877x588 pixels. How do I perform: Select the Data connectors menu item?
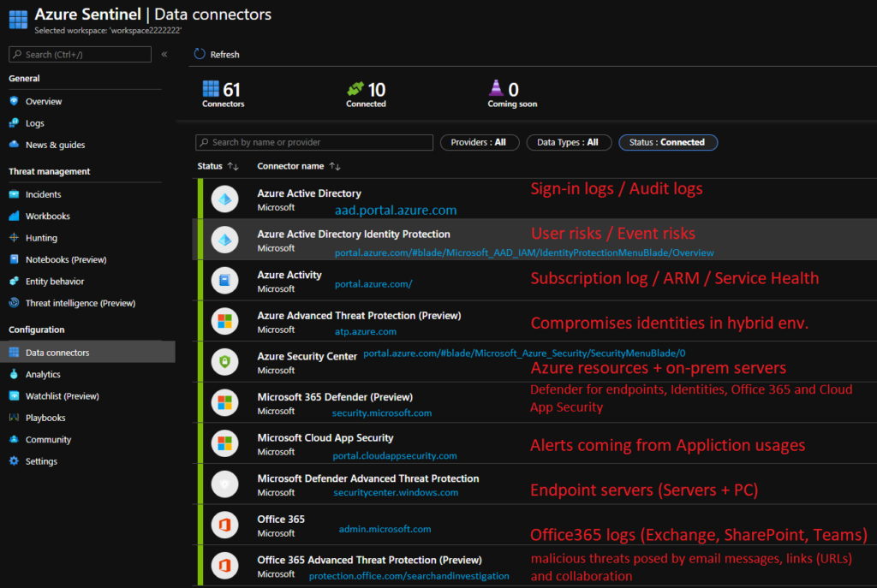(x=88, y=352)
